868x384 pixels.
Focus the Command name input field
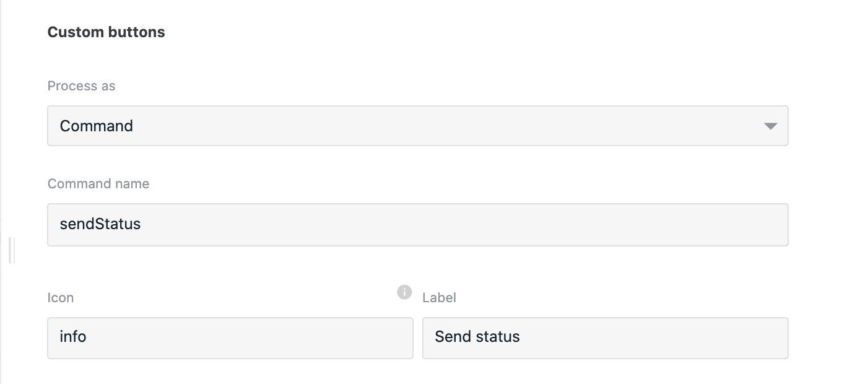click(x=418, y=225)
